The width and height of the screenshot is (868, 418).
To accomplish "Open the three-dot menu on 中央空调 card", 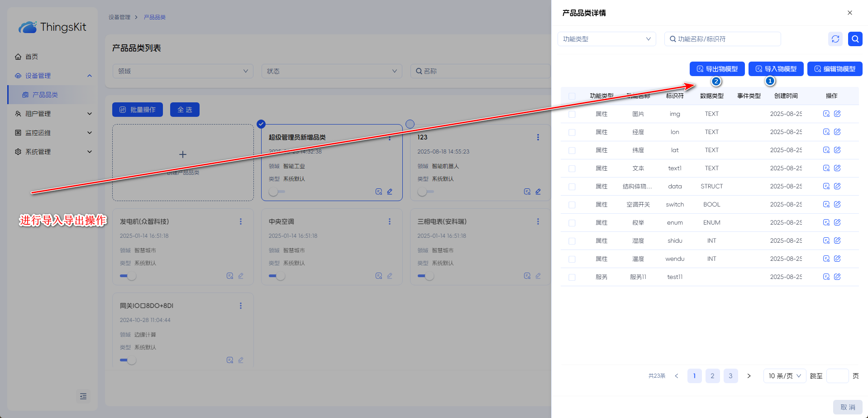I will coord(389,221).
